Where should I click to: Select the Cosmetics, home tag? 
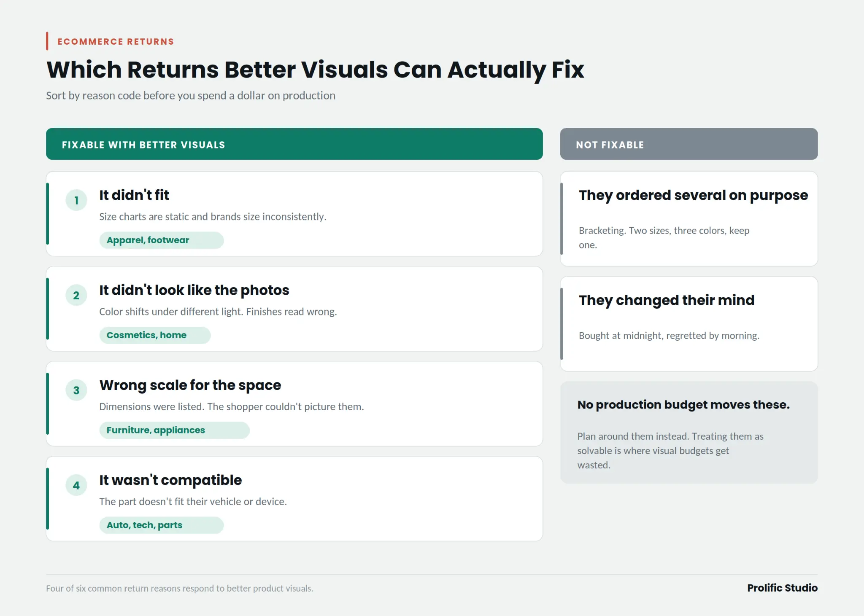(x=155, y=335)
